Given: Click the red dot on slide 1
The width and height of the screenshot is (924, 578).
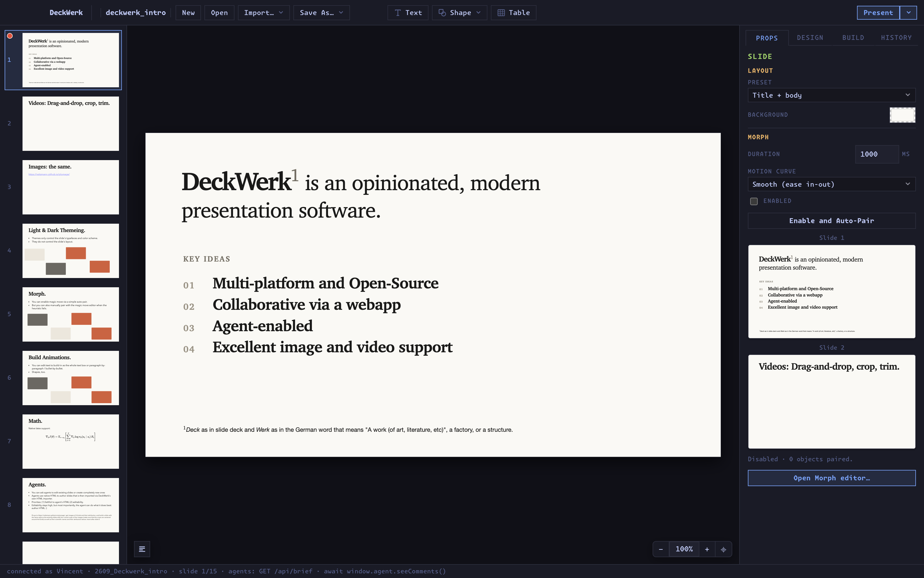Looking at the screenshot, I should click(10, 36).
